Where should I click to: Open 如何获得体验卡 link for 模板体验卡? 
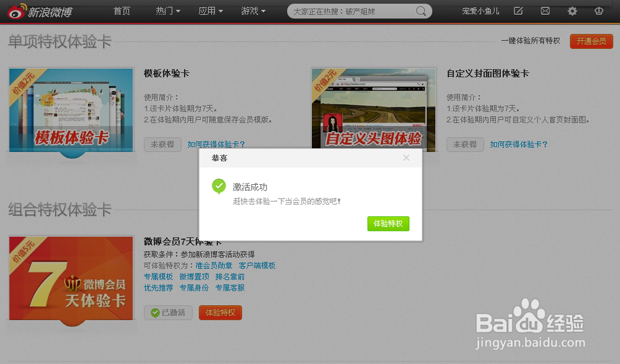(216, 144)
